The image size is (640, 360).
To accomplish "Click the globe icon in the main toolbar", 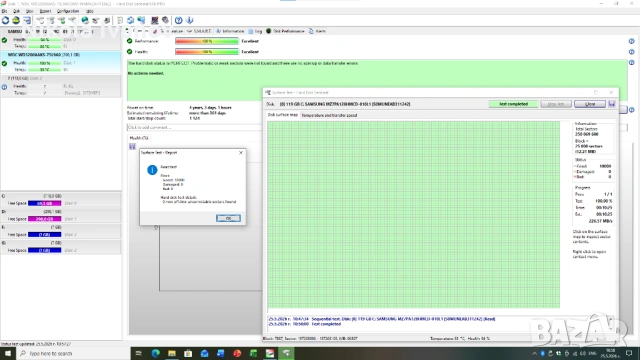I will 85,20.
